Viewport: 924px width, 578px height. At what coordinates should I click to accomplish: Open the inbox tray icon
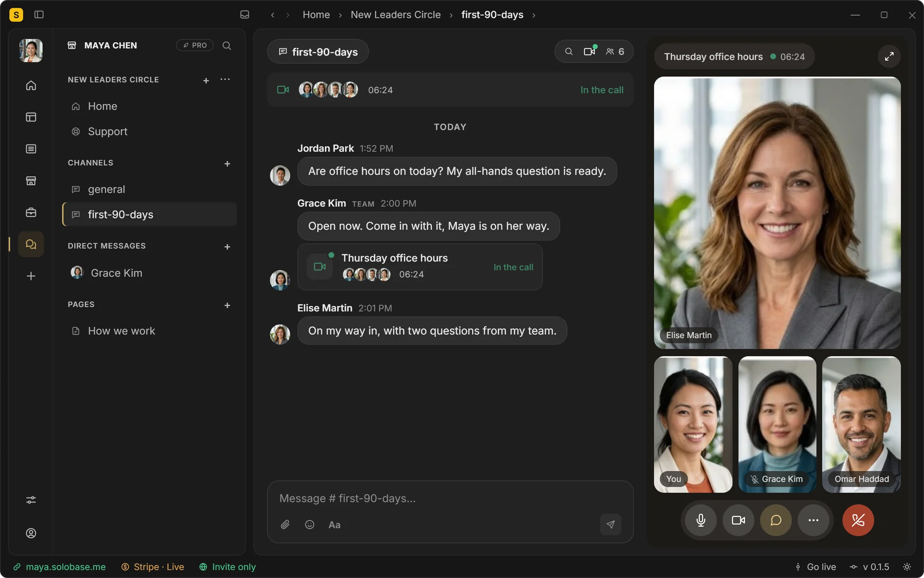coord(245,15)
